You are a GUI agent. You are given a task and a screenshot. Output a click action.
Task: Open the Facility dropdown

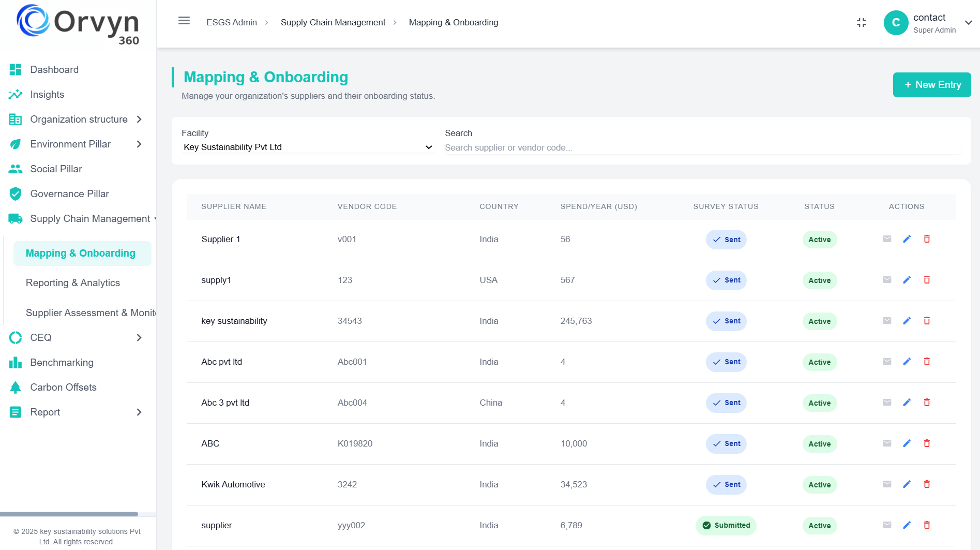coord(308,147)
